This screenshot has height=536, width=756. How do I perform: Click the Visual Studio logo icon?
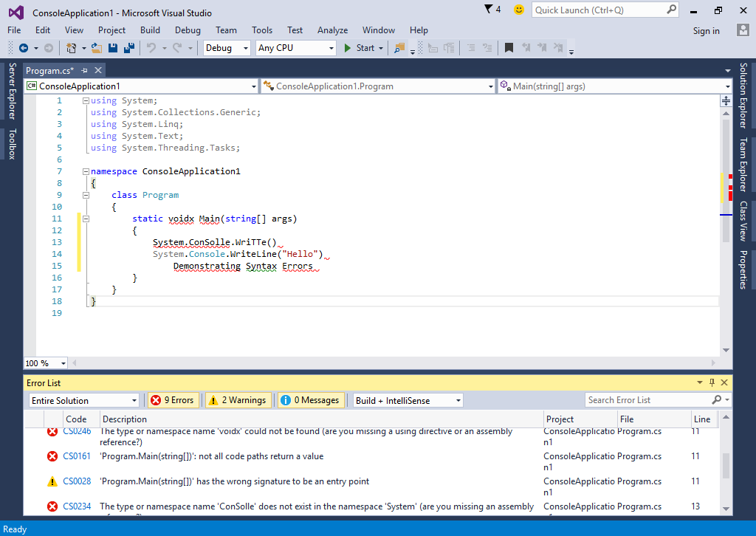pos(16,13)
